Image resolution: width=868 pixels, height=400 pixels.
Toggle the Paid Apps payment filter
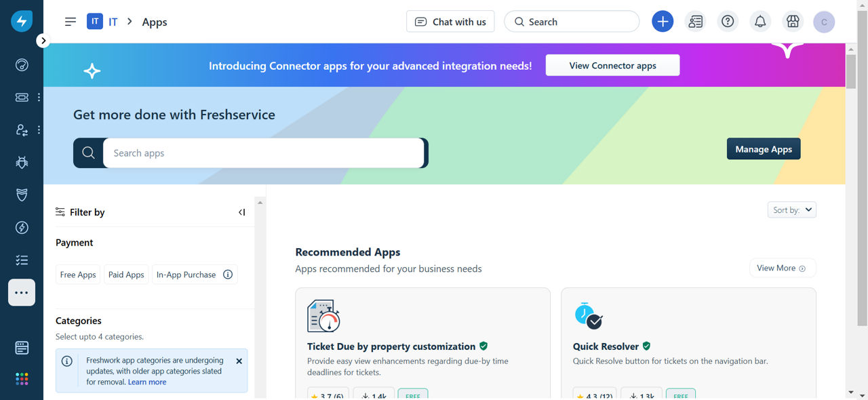[126, 275]
